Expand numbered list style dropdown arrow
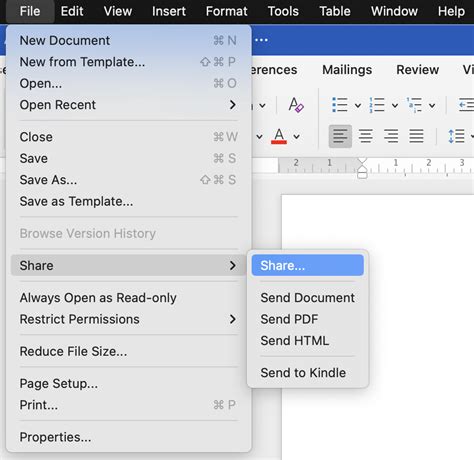The width and height of the screenshot is (474, 460). coord(395,106)
